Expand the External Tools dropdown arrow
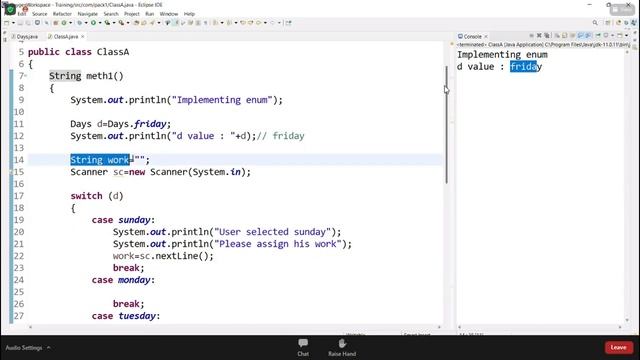640x360 pixels. click(128, 23)
